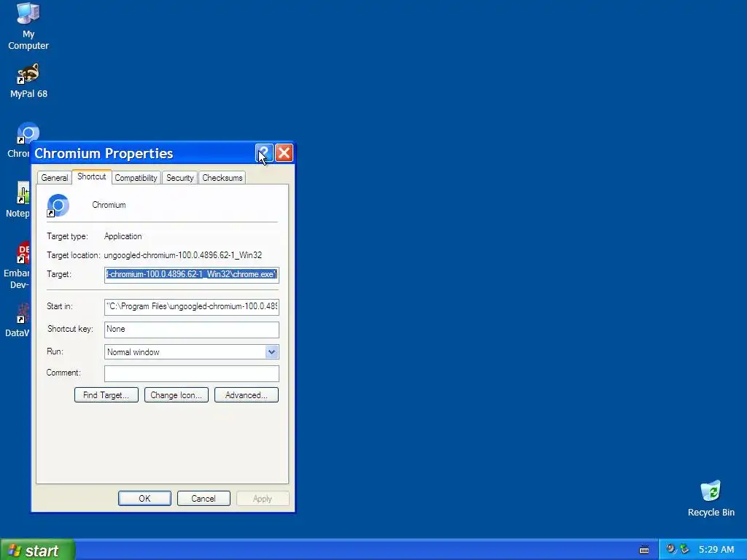Select the Embarcadero Dev-C++ desktop shortcut
Screen dimensions: 747x560
click(18, 265)
